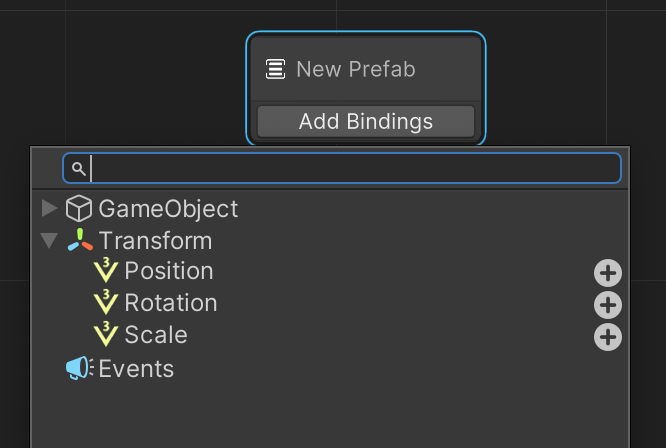Select the Scale tree item
The width and height of the screenshot is (666, 448).
point(156,335)
